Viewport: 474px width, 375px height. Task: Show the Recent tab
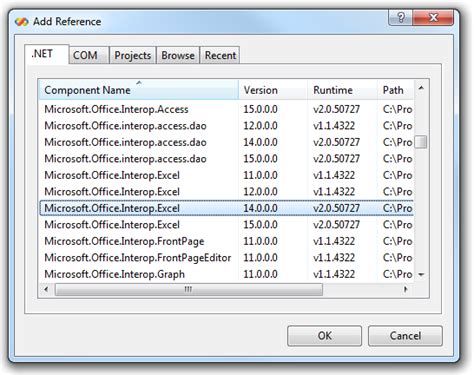pos(220,55)
